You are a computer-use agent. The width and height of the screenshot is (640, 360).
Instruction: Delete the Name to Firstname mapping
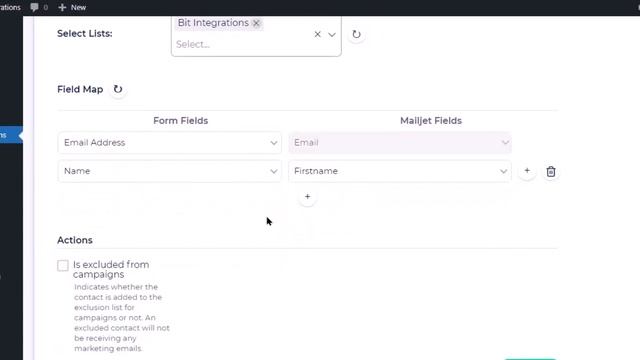coord(551,171)
